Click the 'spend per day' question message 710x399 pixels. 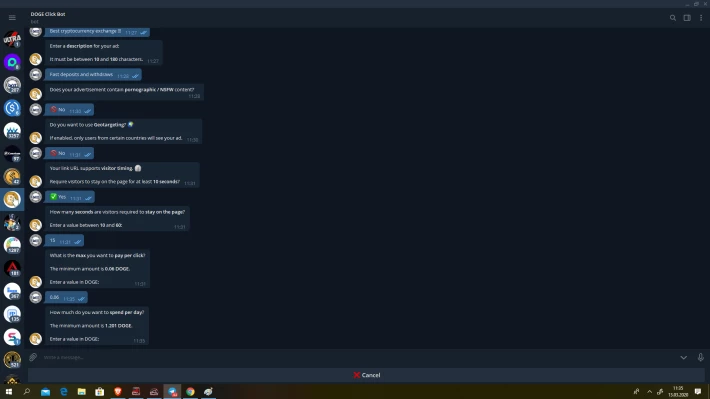pos(97,326)
